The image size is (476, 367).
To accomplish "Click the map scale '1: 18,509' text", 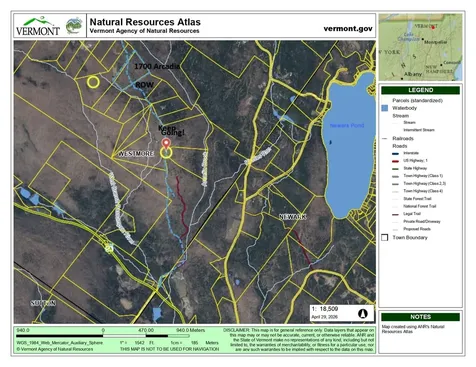I will click(325, 309).
